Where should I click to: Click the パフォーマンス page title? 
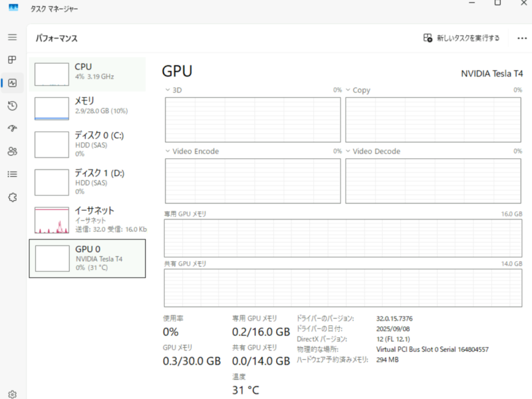(56, 38)
